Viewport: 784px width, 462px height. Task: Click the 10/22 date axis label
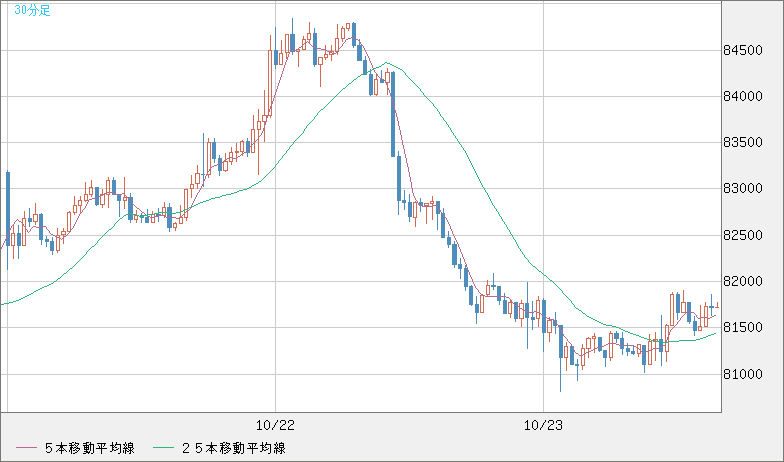click(x=276, y=426)
